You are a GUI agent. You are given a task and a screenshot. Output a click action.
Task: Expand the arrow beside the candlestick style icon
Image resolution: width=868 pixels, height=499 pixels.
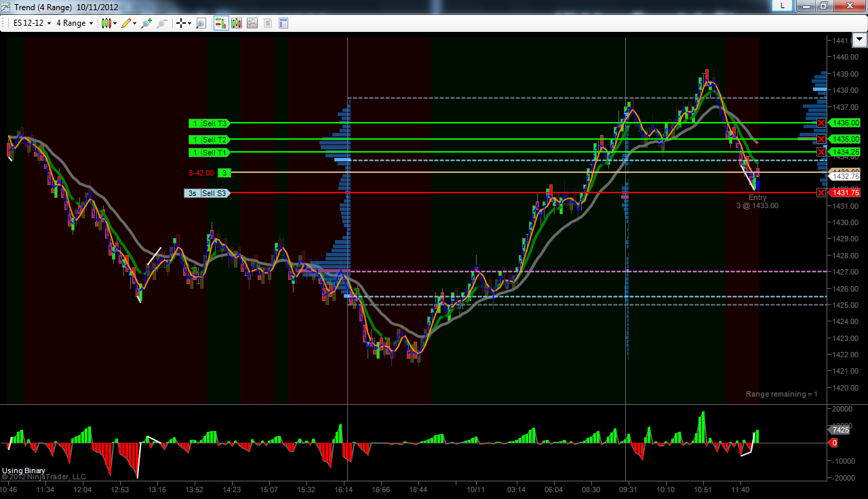click(115, 23)
